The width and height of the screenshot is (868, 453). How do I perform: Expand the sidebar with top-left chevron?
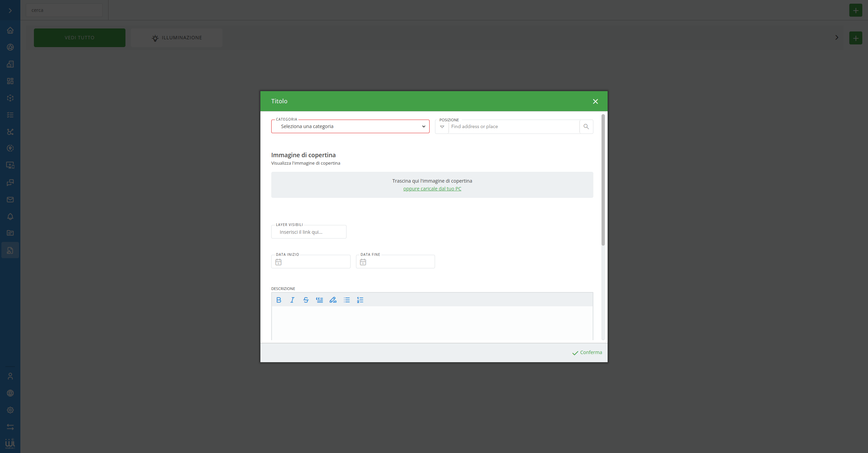coord(10,11)
